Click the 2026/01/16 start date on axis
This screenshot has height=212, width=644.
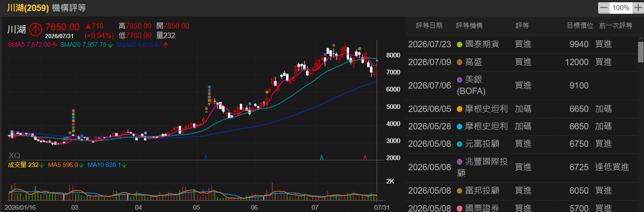[x=19, y=207]
